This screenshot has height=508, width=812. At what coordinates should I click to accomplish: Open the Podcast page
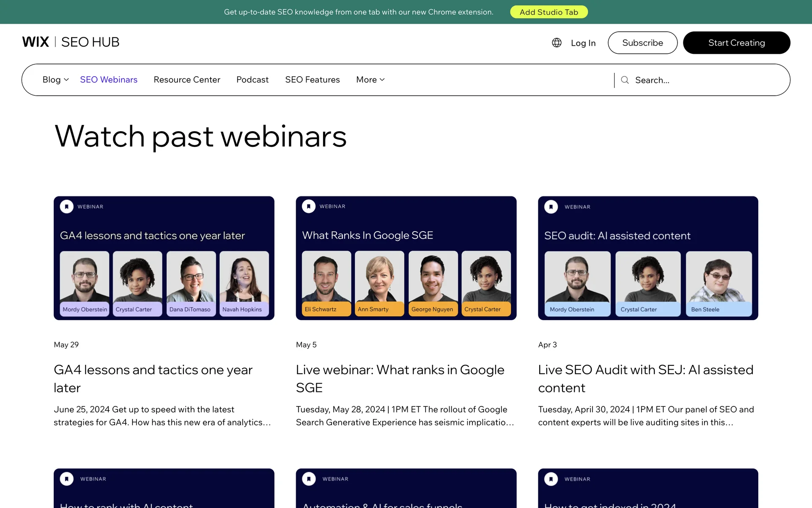pyautogui.click(x=252, y=80)
